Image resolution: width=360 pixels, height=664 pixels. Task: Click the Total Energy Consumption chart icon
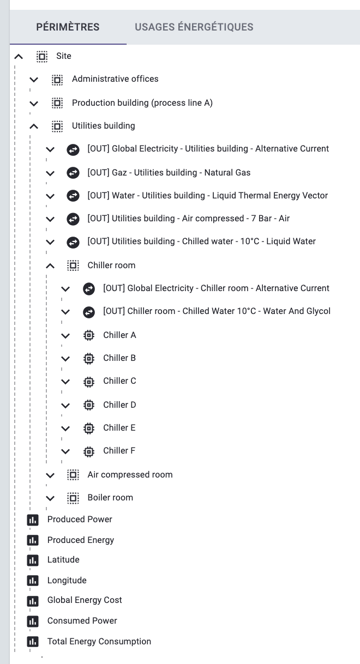pyautogui.click(x=33, y=642)
